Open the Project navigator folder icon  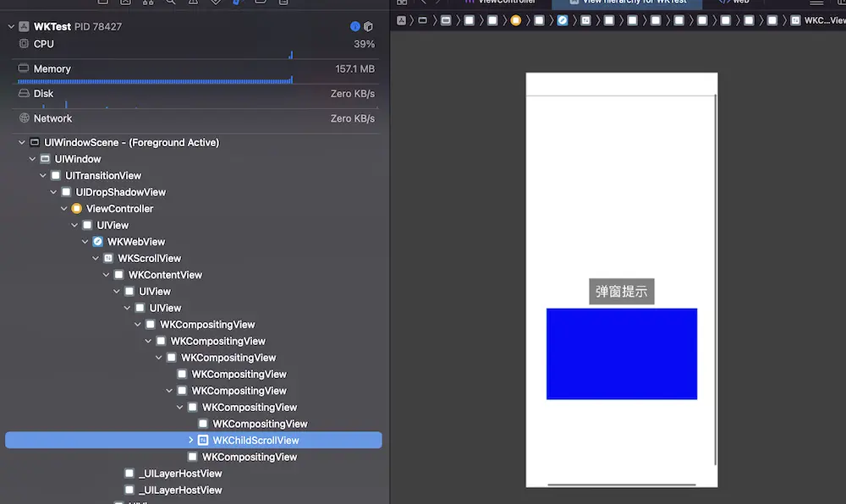102,6
